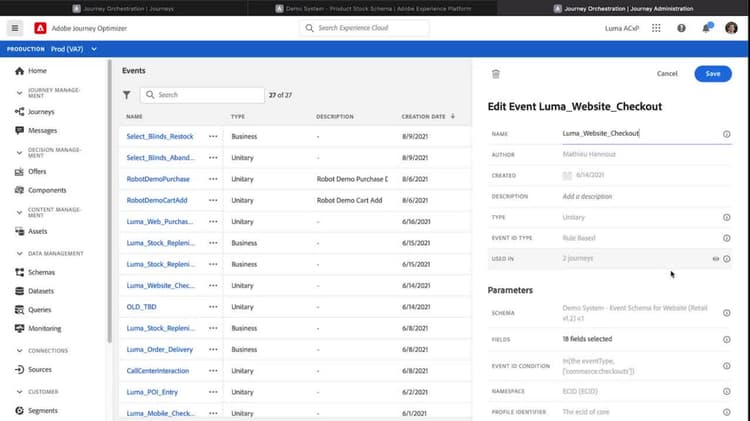Open Offers in sidebar

pyautogui.click(x=31, y=171)
